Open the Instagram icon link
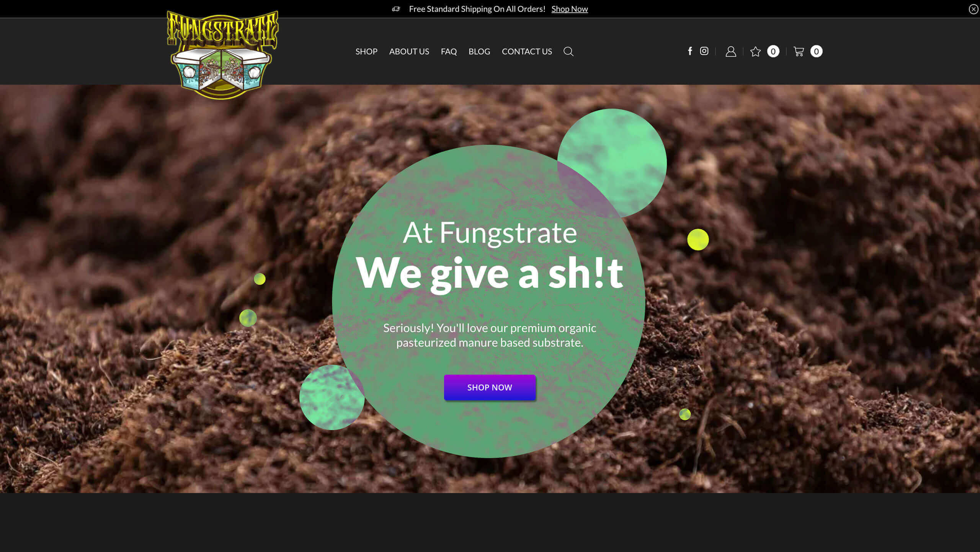The image size is (980, 552). [704, 51]
